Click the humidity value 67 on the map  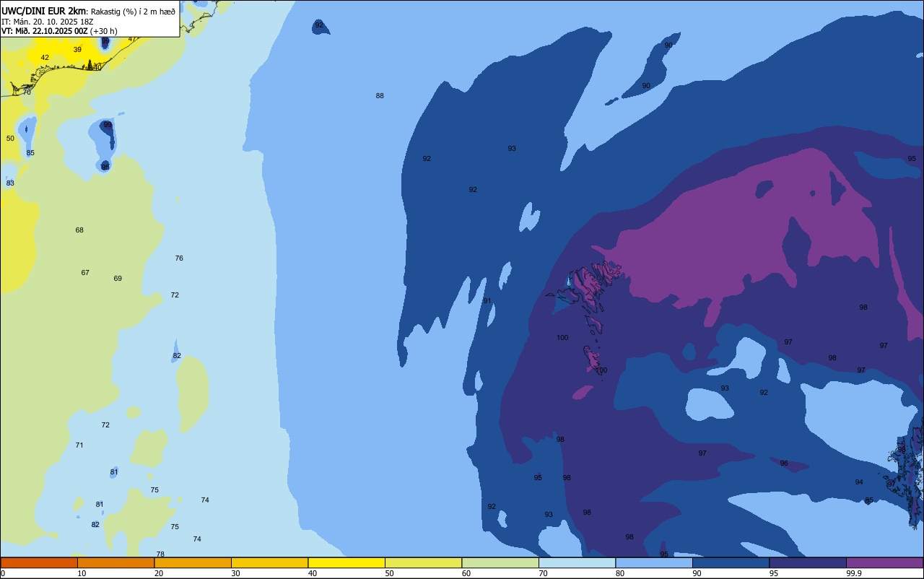(x=85, y=273)
